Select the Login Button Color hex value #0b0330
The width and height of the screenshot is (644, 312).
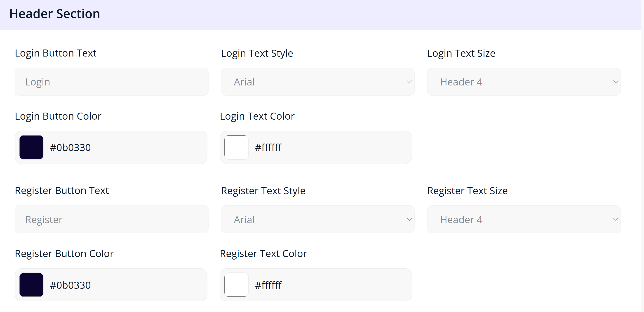(70, 147)
